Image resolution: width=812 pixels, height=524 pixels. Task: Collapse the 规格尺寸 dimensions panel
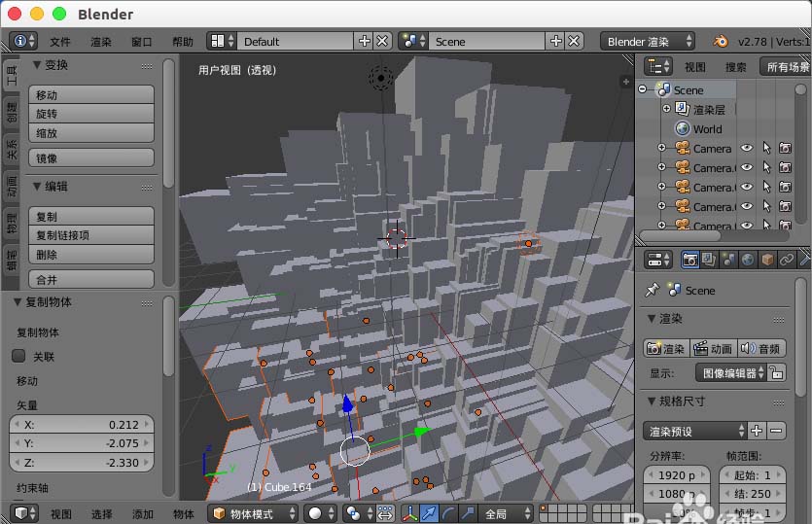point(652,401)
